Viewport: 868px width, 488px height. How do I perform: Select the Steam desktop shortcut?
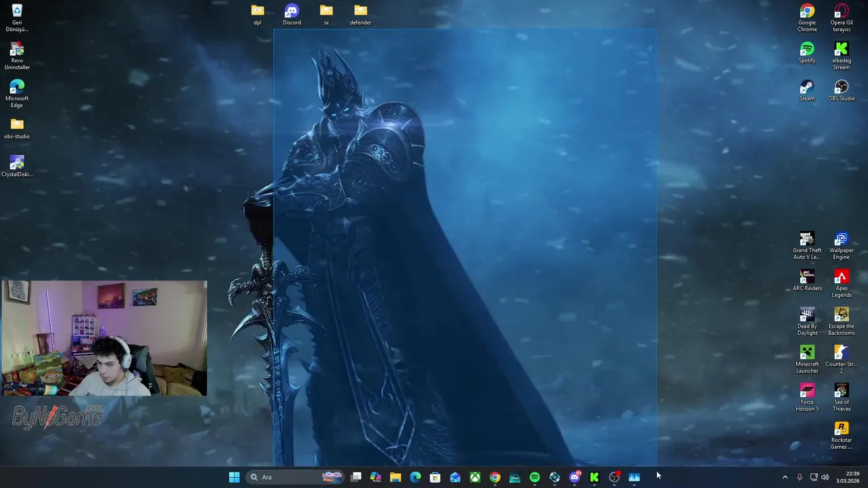807,90
